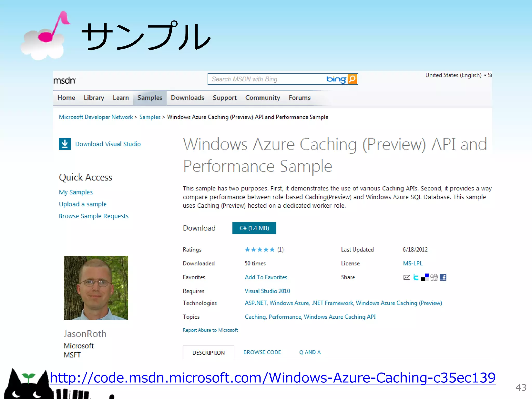Select the Samples menu item
The image size is (532, 399).
150,98
